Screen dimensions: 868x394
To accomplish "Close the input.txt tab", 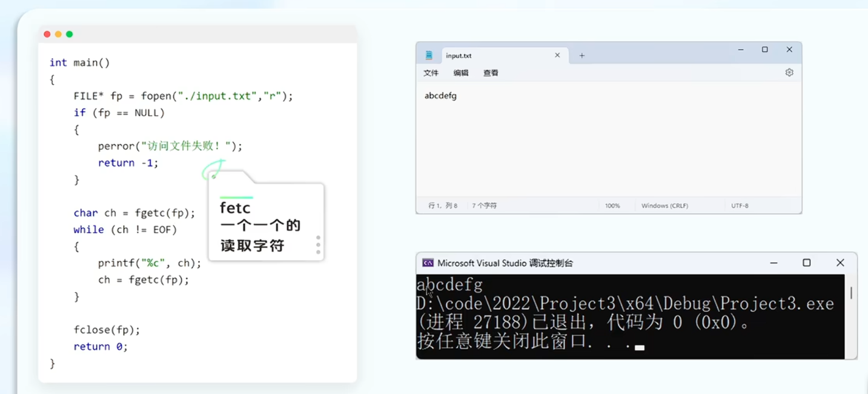I will click(557, 55).
